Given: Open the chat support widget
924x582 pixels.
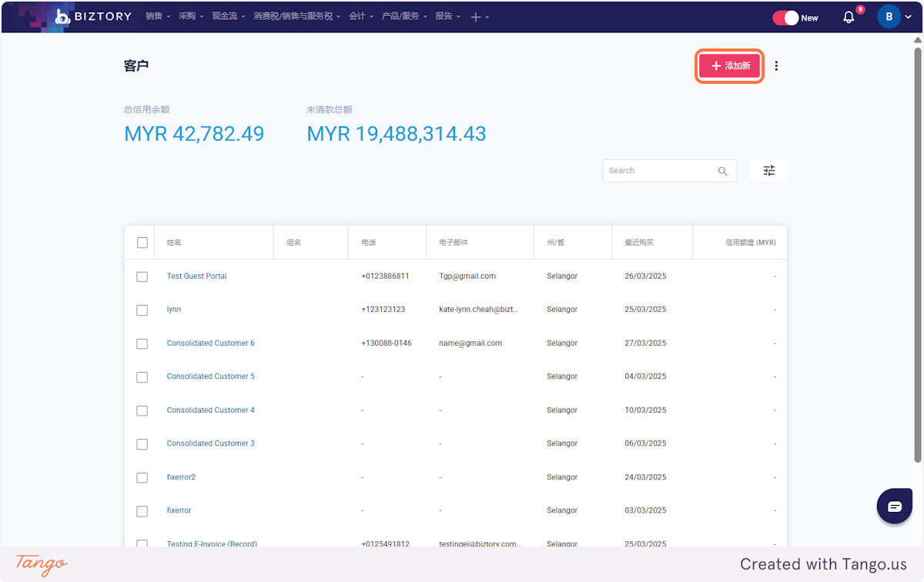Looking at the screenshot, I should [x=895, y=507].
